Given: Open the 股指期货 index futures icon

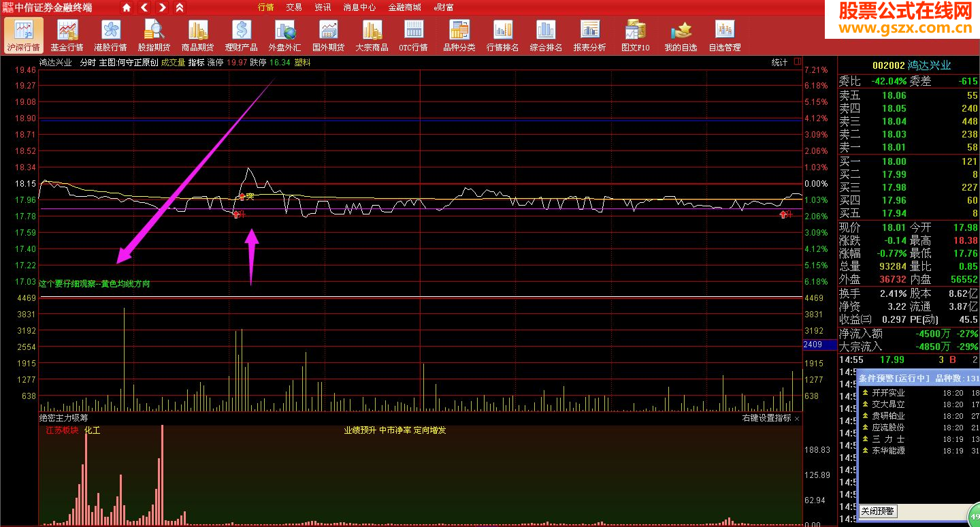Looking at the screenshot, I should 154,35.
